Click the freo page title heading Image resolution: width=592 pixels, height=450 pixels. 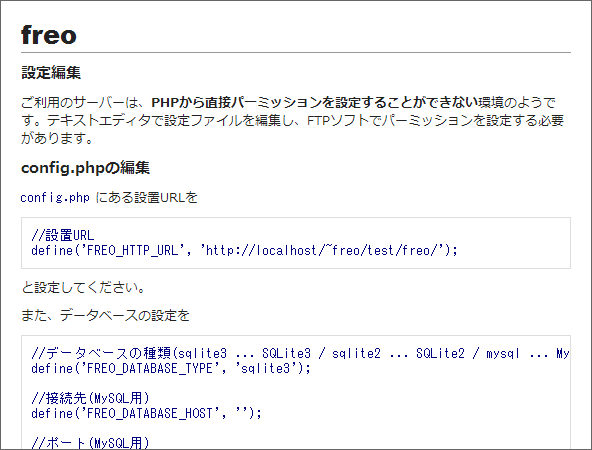pyautogui.click(x=49, y=35)
